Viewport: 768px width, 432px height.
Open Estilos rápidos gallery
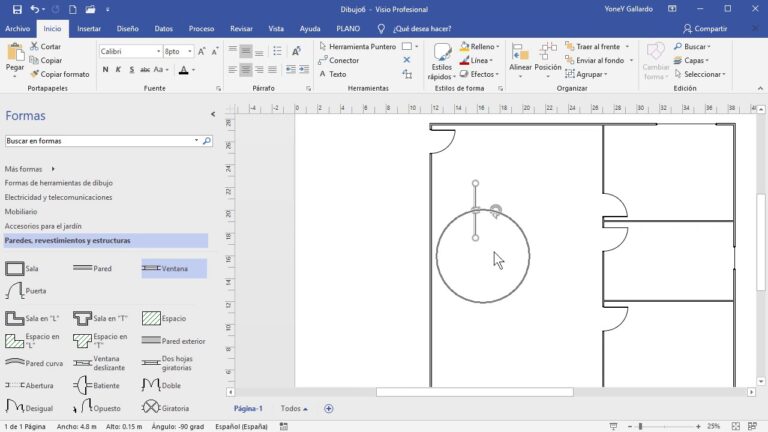click(x=441, y=62)
